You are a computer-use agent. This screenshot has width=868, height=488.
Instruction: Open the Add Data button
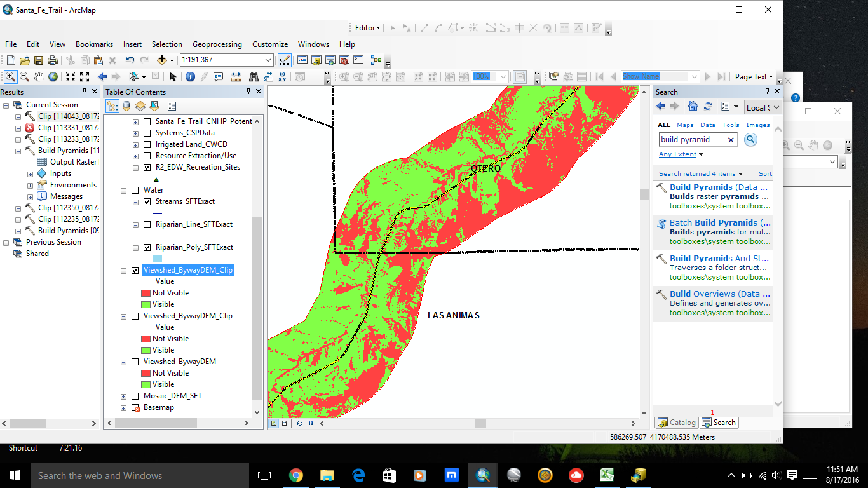click(162, 60)
